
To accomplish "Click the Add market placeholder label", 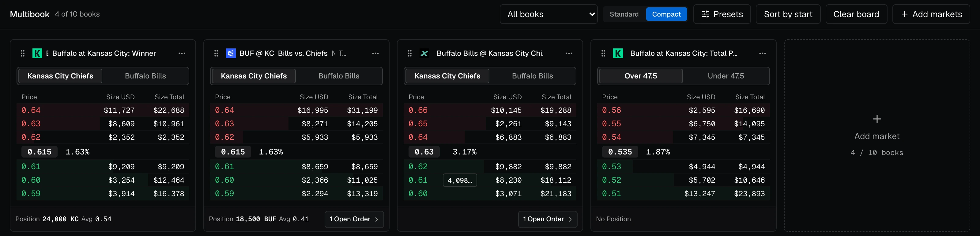I will point(877,136).
